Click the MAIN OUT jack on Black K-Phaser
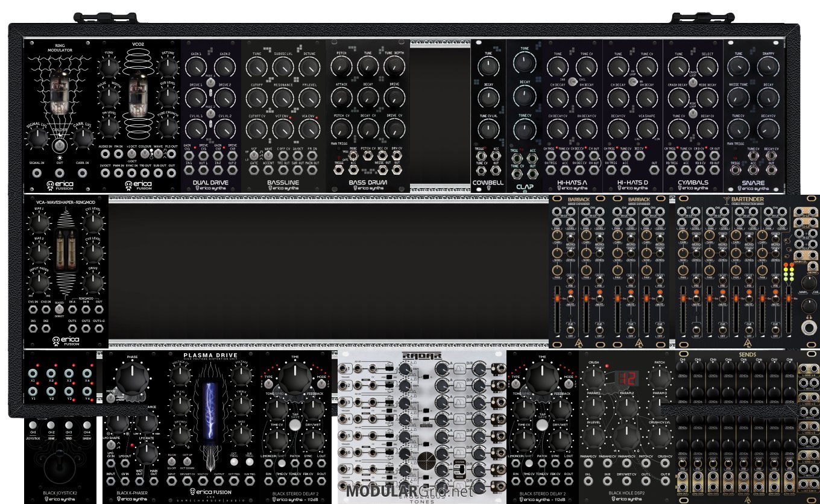 click(154, 481)
